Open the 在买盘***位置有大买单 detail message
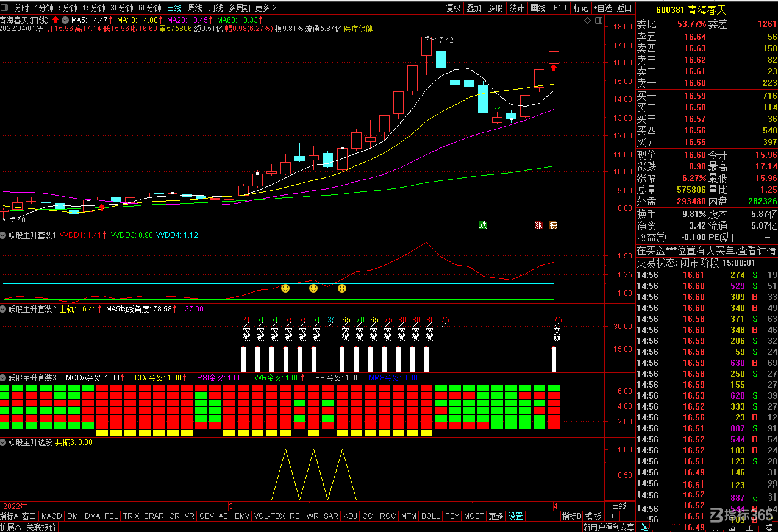The image size is (778, 532). click(x=707, y=250)
